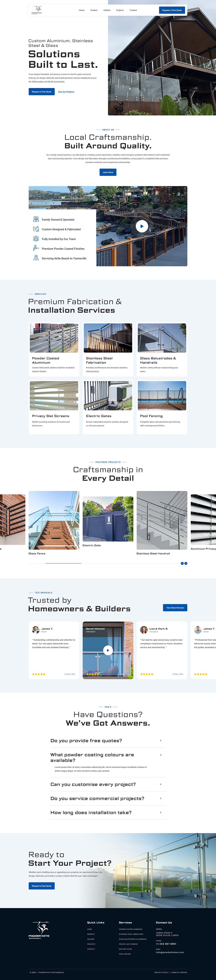Click the Custom Designed & Fabricated icon

click(36, 229)
